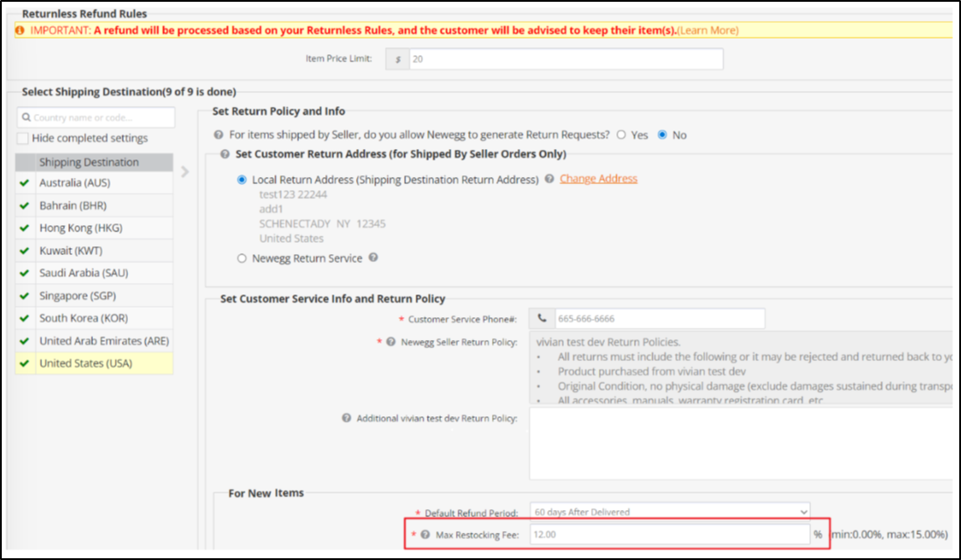Image resolution: width=961 pixels, height=560 pixels.
Task: Click help icon before return requests question
Action: click(x=218, y=135)
